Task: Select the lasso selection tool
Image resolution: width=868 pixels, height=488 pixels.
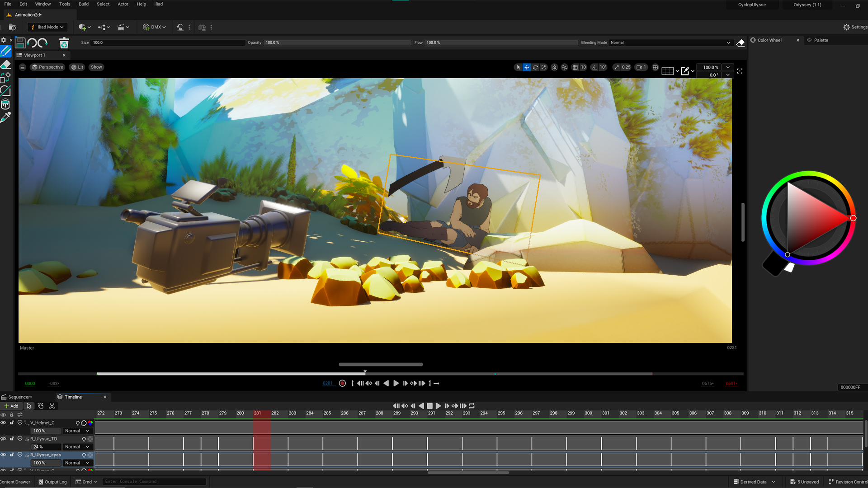Action: [x=6, y=91]
